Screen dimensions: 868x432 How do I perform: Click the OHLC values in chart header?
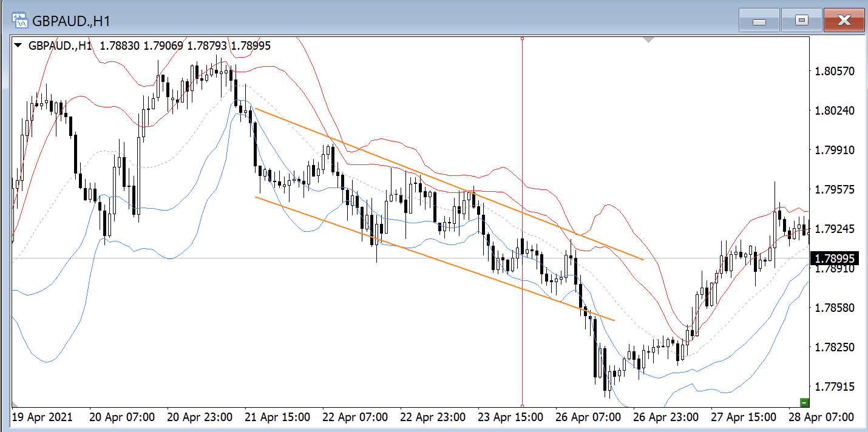click(185, 46)
